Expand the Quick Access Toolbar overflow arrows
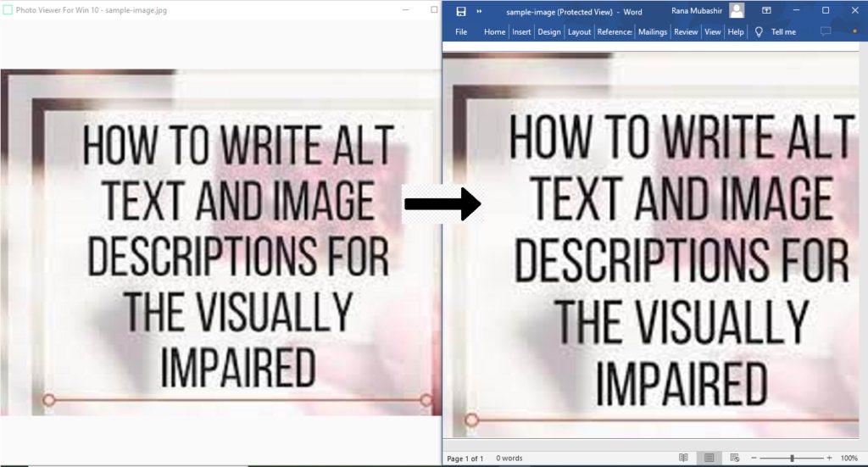Viewport: 868px width, 467px height. [480, 11]
